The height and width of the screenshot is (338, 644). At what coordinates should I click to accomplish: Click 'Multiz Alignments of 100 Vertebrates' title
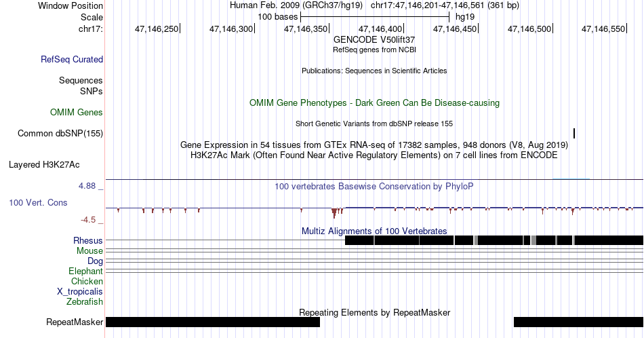pos(374,231)
